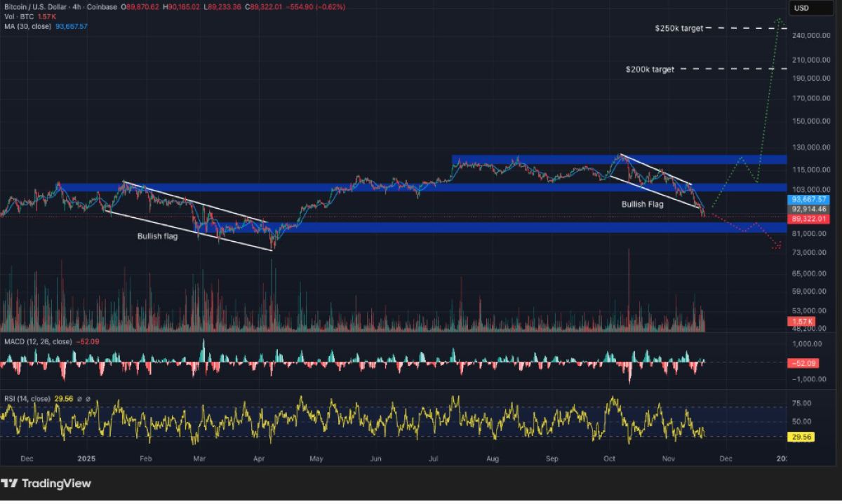Click the yellow 29.56 RSI axis tag
Image resolution: width=842 pixels, height=504 pixels.
(x=801, y=436)
